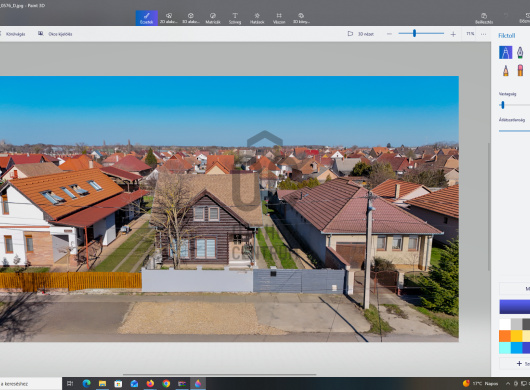Viewport: 530px width, 390px height.
Task: Toggle the 3D nézet view
Action: tap(361, 34)
